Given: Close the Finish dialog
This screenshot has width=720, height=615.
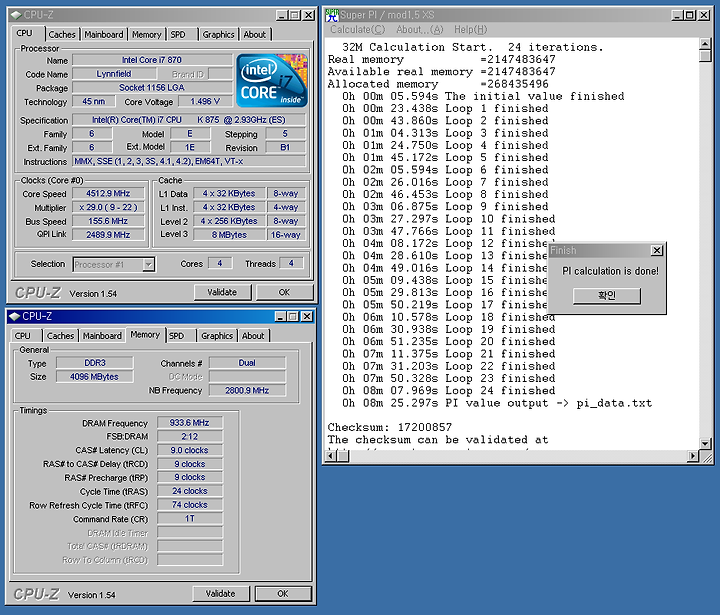Looking at the screenshot, I should (x=657, y=250).
